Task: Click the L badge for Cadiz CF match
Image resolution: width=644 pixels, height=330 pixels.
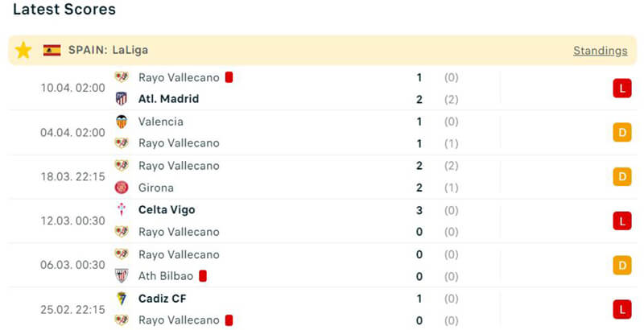Action: tap(621, 309)
